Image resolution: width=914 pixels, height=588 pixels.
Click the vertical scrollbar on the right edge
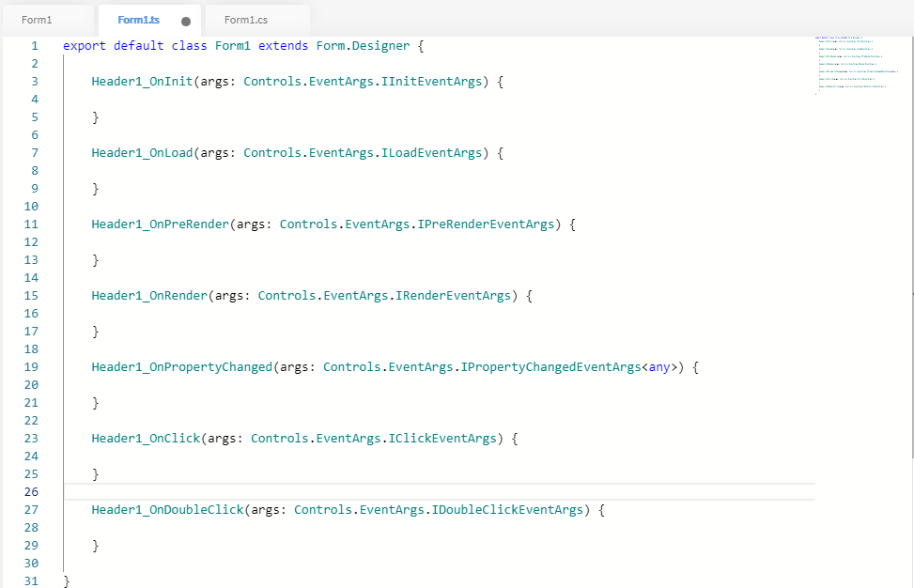[x=910, y=296]
